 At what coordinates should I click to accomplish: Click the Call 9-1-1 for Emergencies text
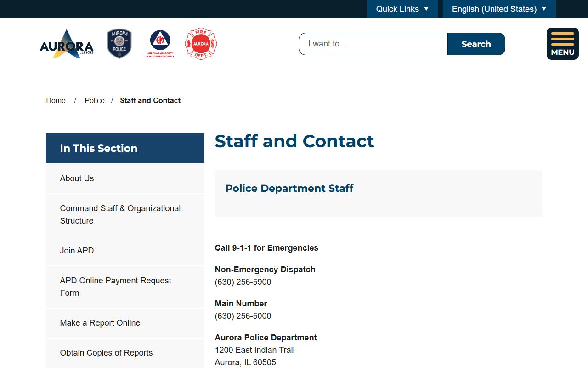(x=266, y=248)
